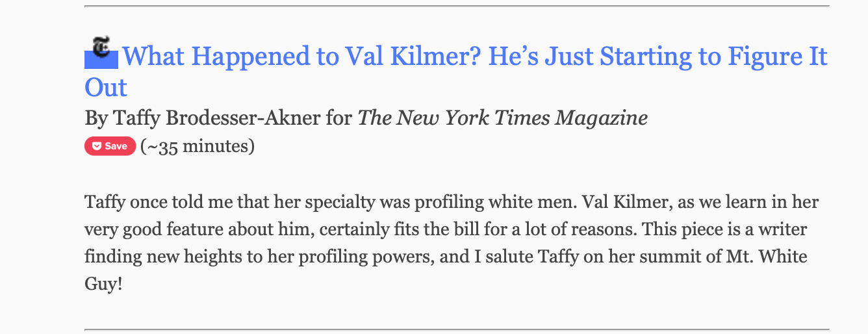This screenshot has height=334, width=868.
Task: Save the Val Kilmer article to Pocket
Action: coord(110,146)
